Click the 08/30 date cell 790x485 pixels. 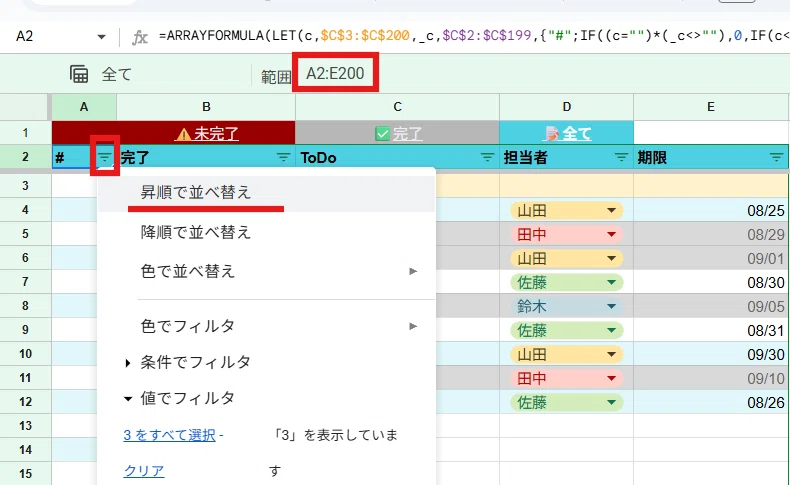pos(711,282)
